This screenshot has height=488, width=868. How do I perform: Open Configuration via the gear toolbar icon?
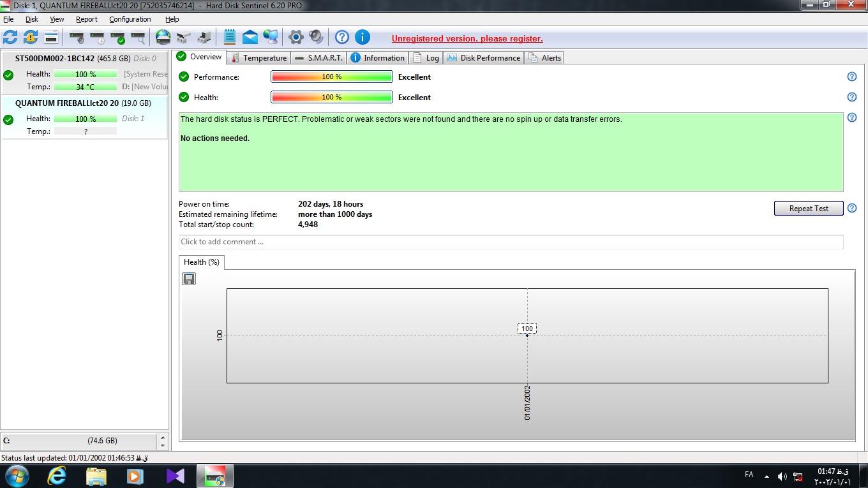[296, 37]
